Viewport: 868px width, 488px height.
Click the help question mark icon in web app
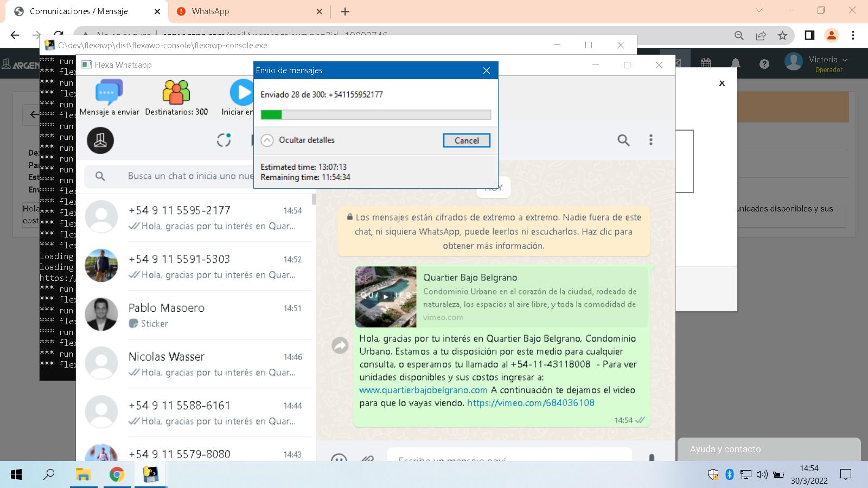click(764, 64)
